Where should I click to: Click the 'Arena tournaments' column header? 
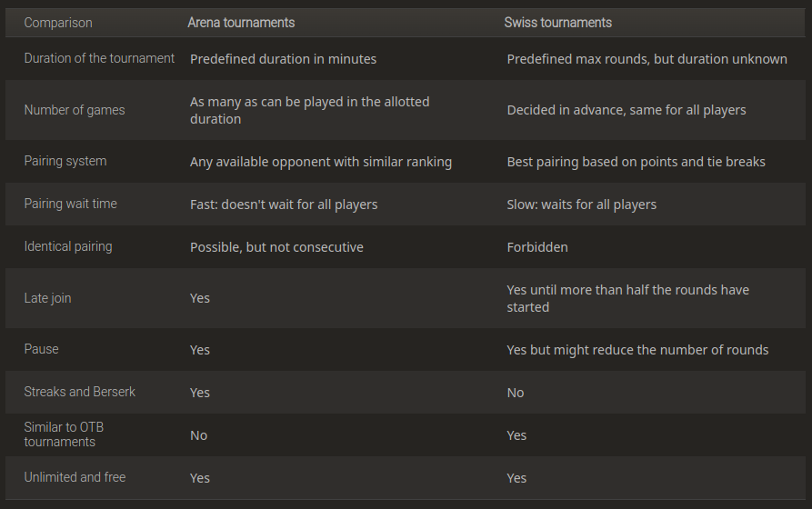point(241,23)
